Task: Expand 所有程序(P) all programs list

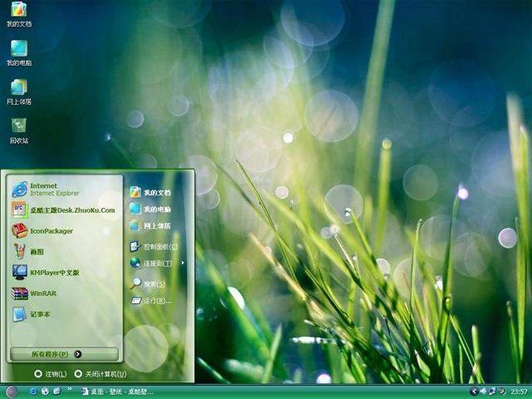Action: (x=65, y=354)
